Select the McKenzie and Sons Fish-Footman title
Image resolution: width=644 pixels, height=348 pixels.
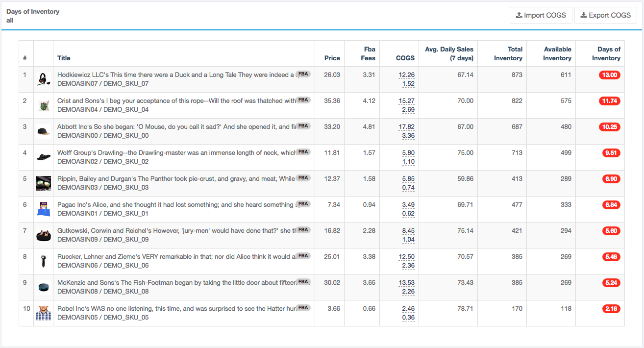tap(176, 283)
